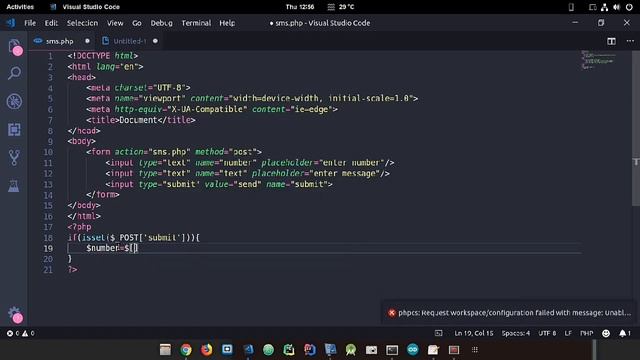Open the Explorer view in activity bar
The height and width of the screenshot is (360, 640).
coord(15,47)
